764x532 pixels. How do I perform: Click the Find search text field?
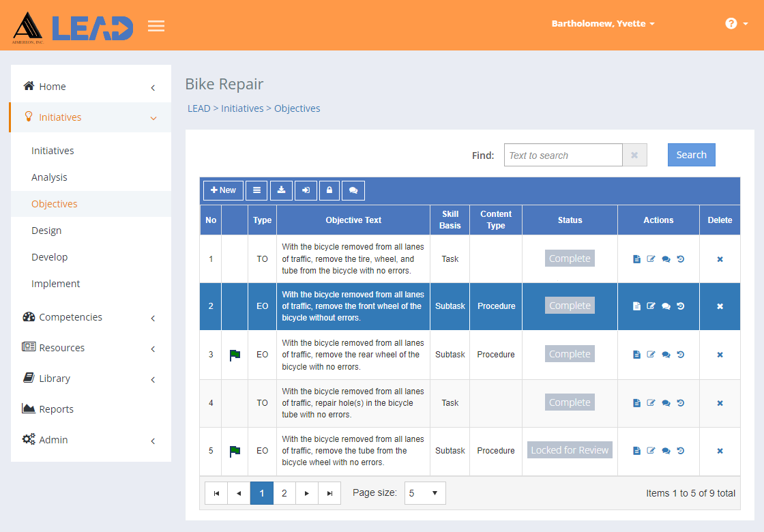[x=563, y=155]
